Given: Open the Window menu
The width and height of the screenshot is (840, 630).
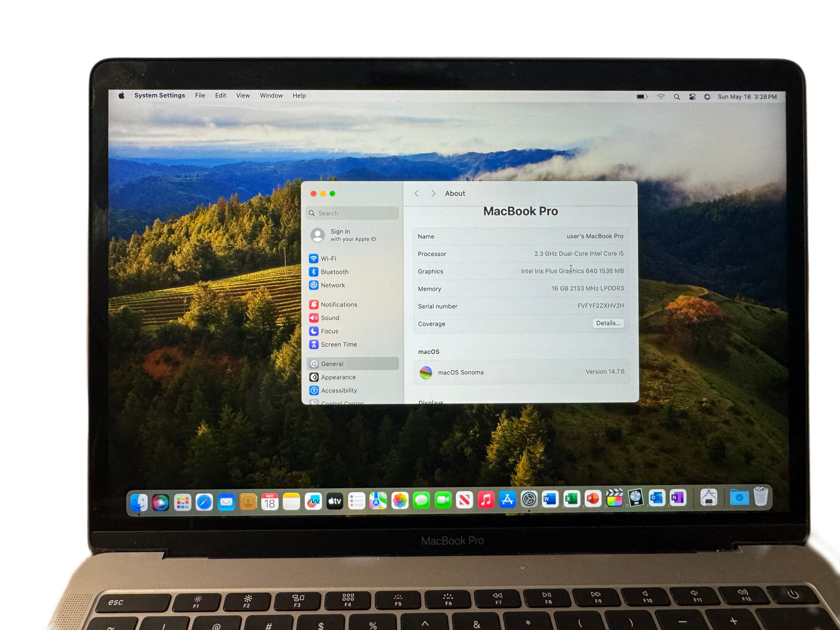Looking at the screenshot, I should [271, 96].
